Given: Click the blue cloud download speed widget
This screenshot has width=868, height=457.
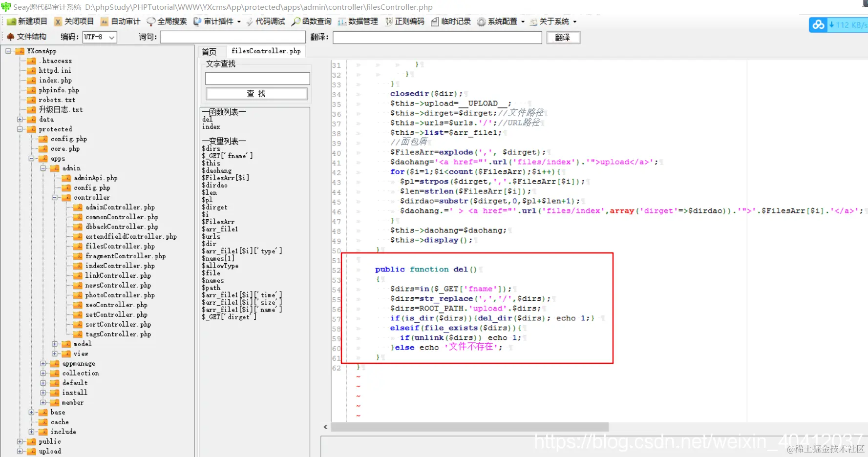Looking at the screenshot, I should click(x=838, y=25).
